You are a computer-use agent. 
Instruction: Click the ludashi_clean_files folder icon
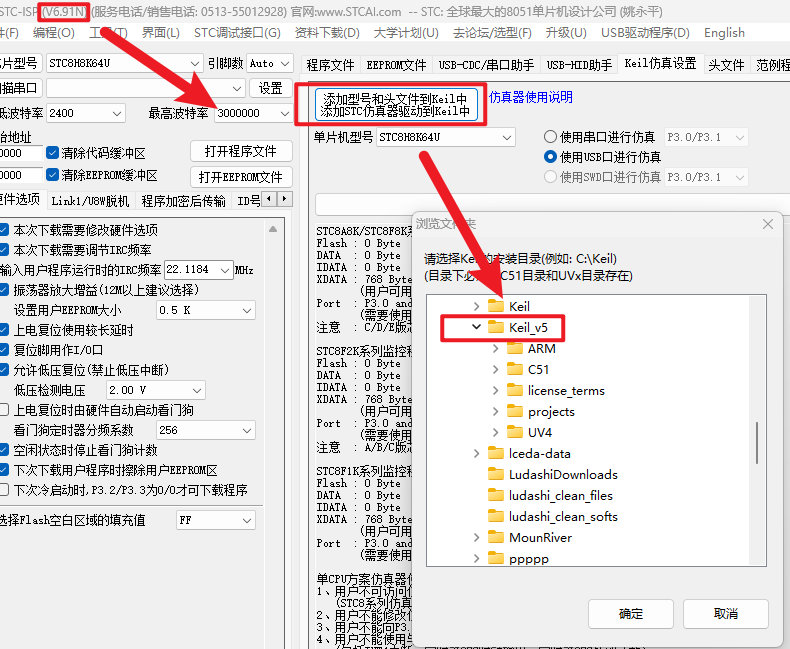tap(496, 495)
